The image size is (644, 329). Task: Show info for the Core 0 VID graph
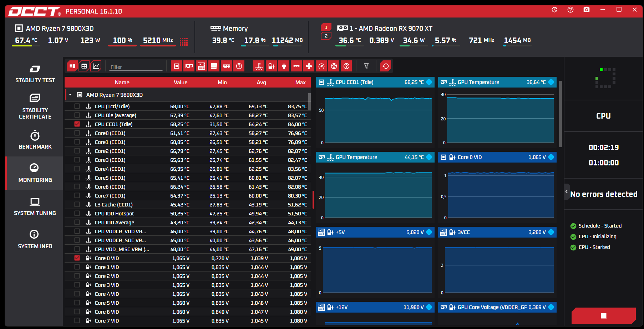pyautogui.click(x=551, y=157)
